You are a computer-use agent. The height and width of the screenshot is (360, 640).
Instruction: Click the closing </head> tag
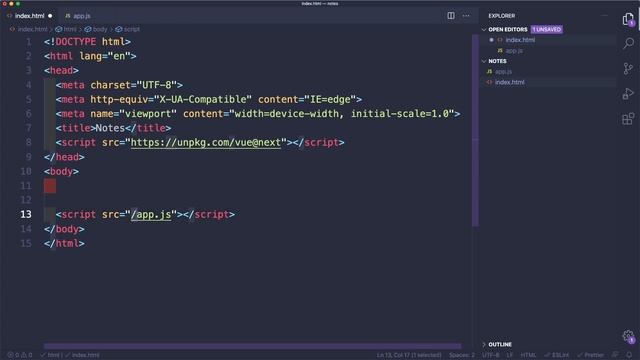tap(64, 157)
